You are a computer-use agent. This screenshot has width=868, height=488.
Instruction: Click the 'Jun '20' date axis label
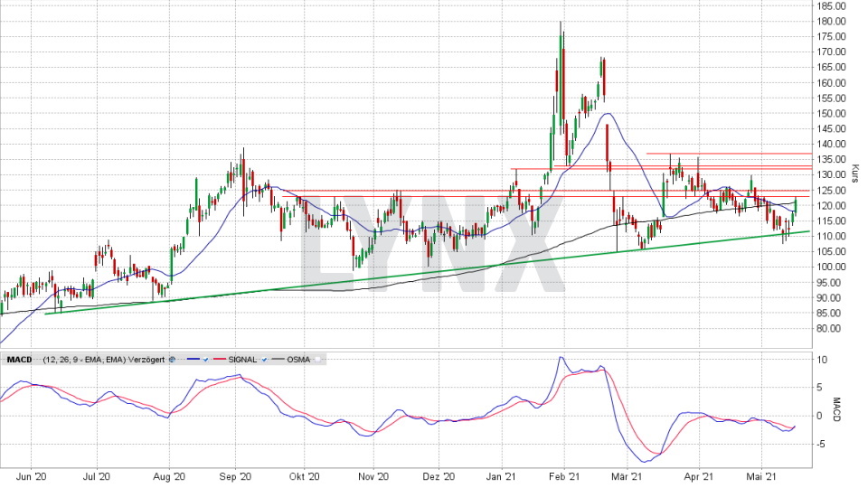coord(31,476)
